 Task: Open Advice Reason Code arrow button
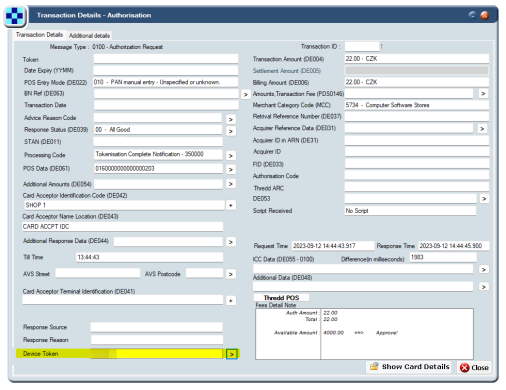(x=230, y=119)
